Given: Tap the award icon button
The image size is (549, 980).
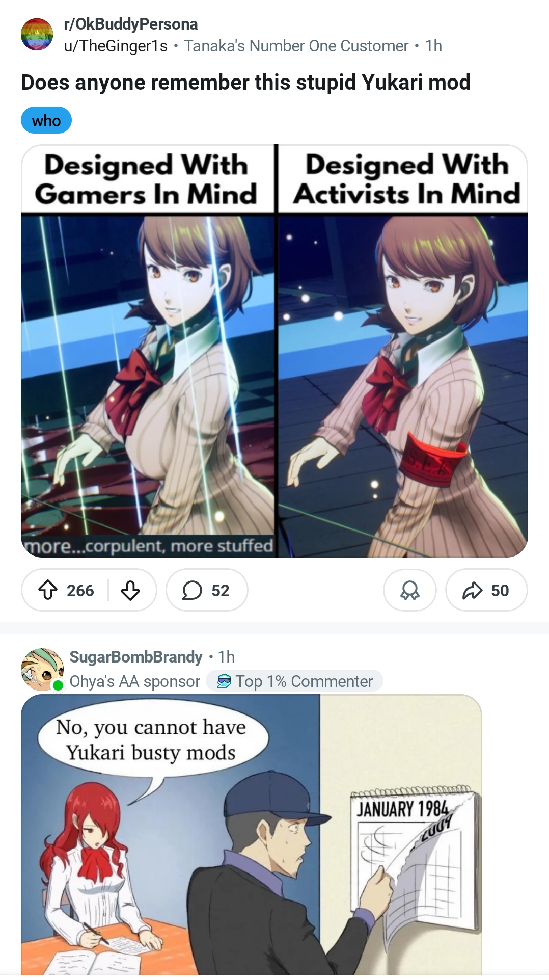Looking at the screenshot, I should [x=410, y=590].
